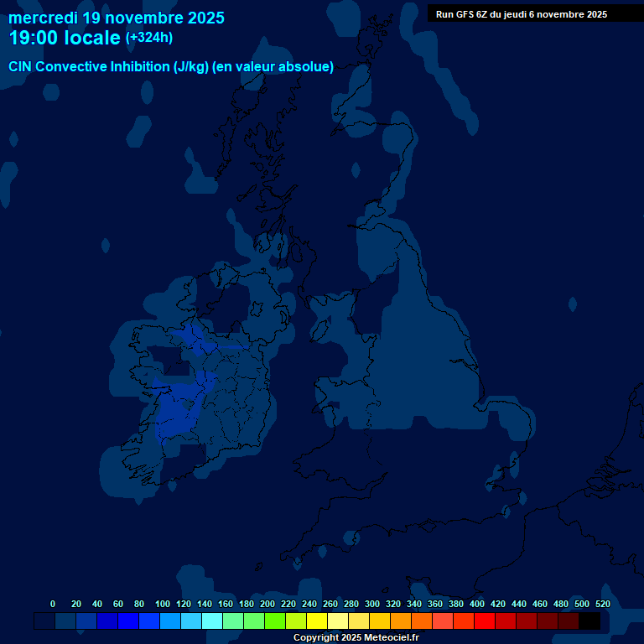644x644 pixels.
Task: Click the darkest navy first legend swatch
Action: point(44,621)
